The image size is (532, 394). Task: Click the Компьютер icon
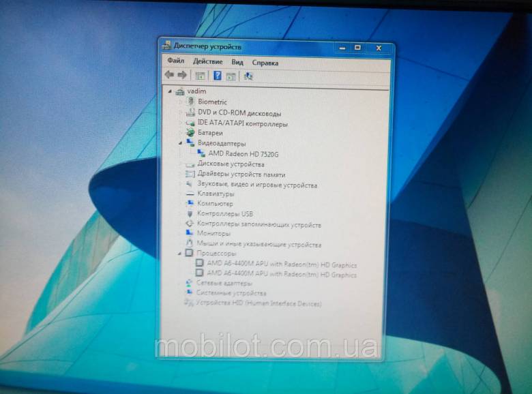190,203
